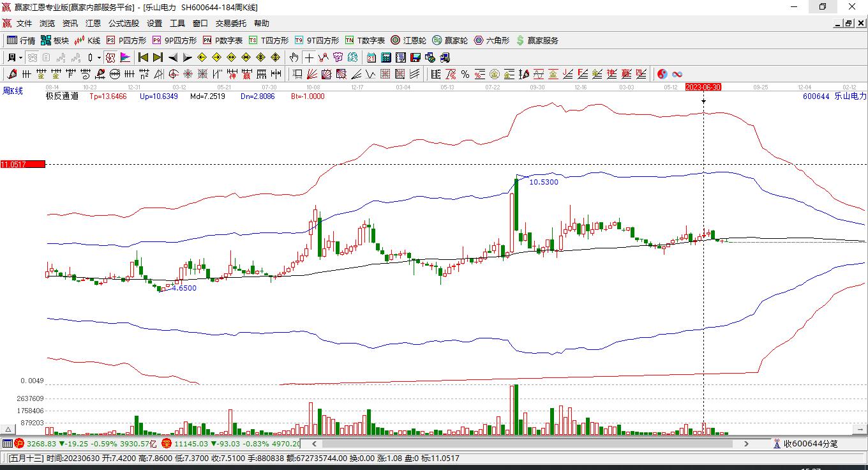Open the 板块 sector view
Image resolution: width=868 pixels, height=470 pixels.
point(55,40)
